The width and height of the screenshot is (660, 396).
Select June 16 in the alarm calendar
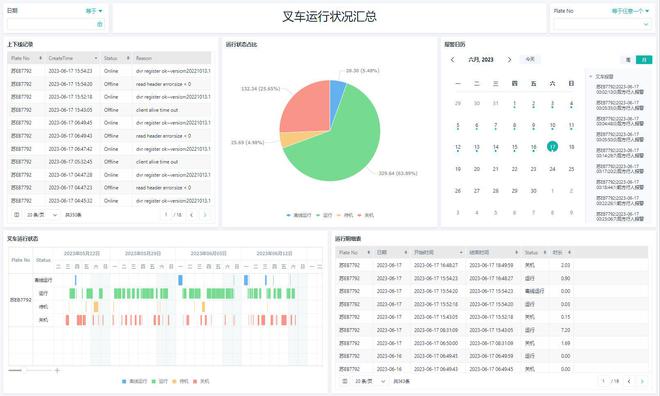coord(533,147)
